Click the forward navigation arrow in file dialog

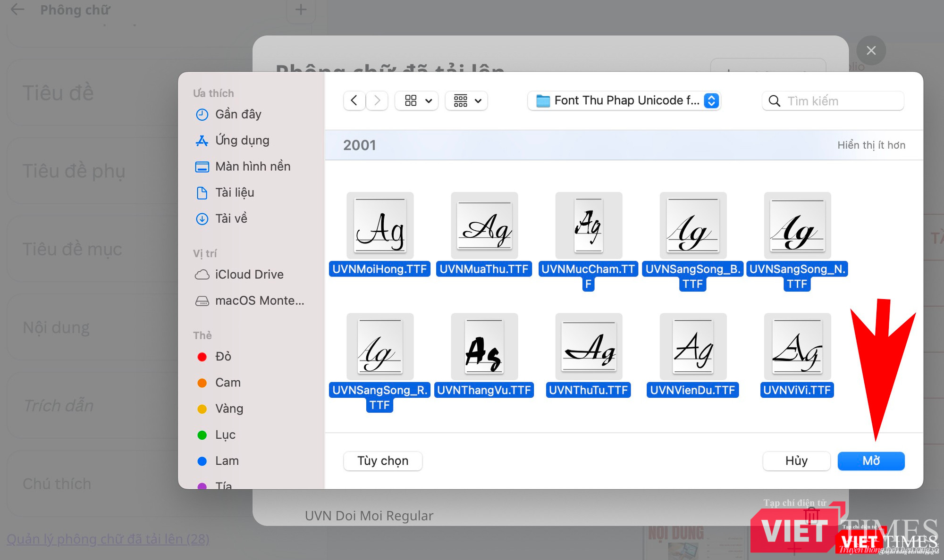[377, 100]
